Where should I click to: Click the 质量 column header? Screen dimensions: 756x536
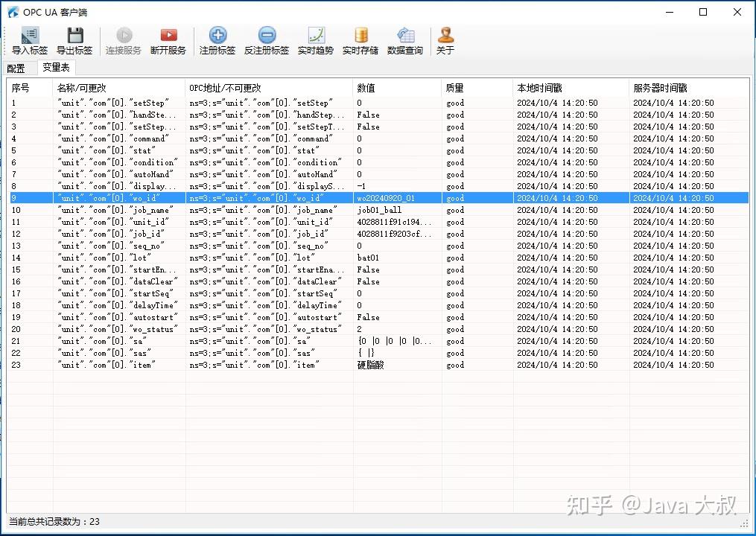(x=477, y=88)
